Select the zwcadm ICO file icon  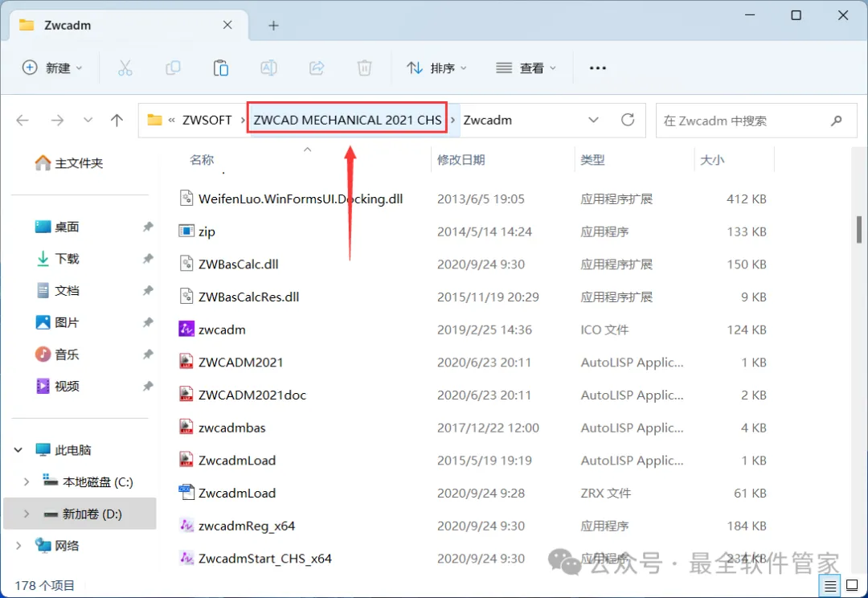pyautogui.click(x=186, y=329)
